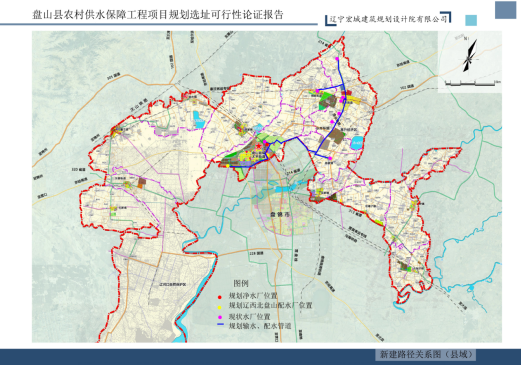
Task: Click the 图例 legend heading
Action: tap(241, 283)
